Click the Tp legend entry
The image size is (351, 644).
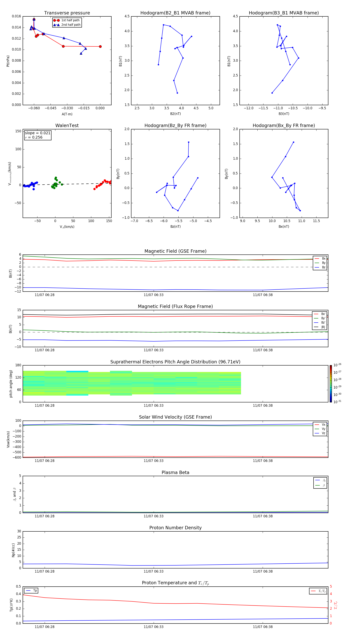coord(31,591)
